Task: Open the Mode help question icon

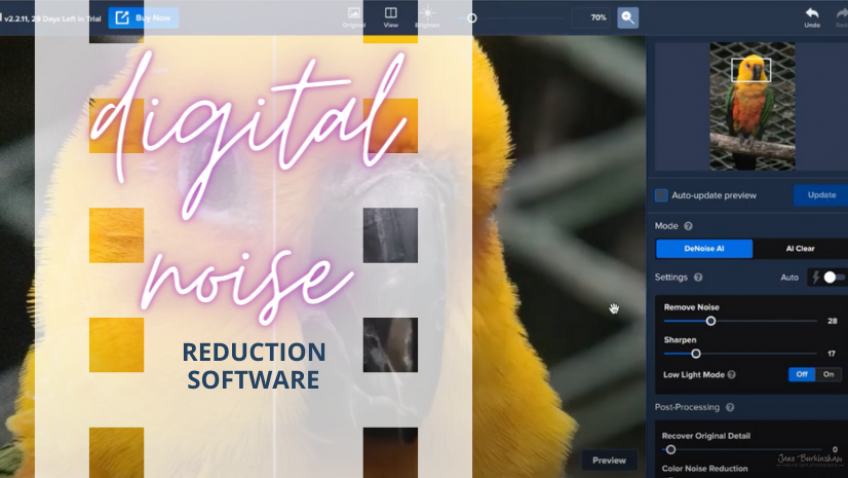Action: click(688, 226)
